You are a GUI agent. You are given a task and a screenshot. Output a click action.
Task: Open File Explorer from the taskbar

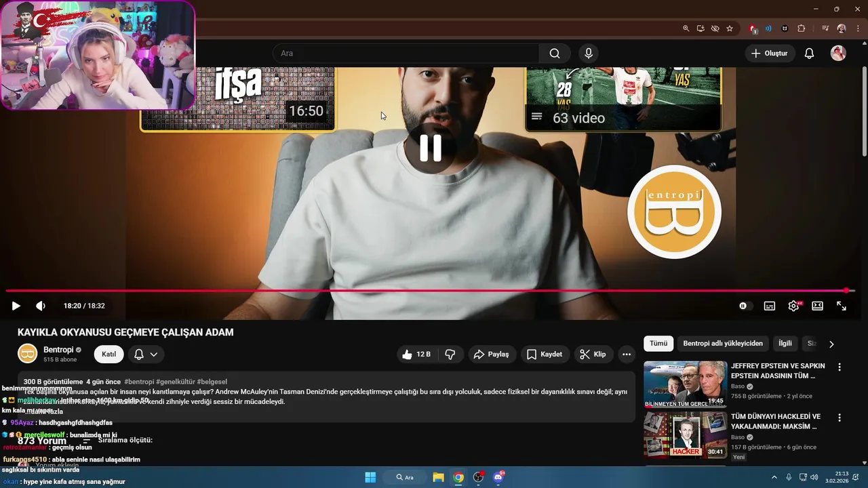point(438,477)
